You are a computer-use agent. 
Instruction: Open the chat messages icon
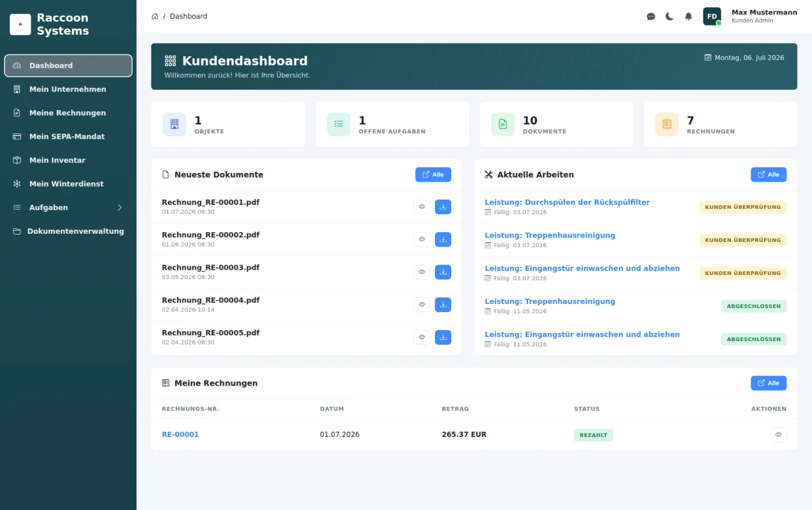(651, 16)
